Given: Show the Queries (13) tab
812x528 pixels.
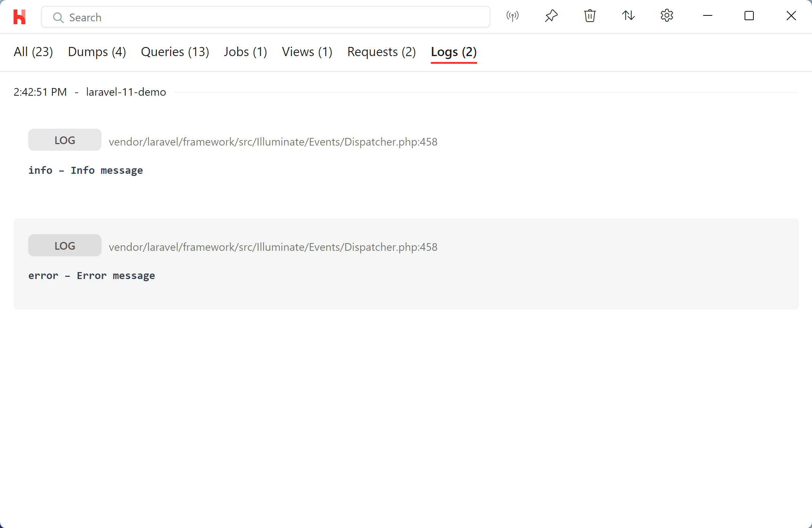Looking at the screenshot, I should (175, 52).
